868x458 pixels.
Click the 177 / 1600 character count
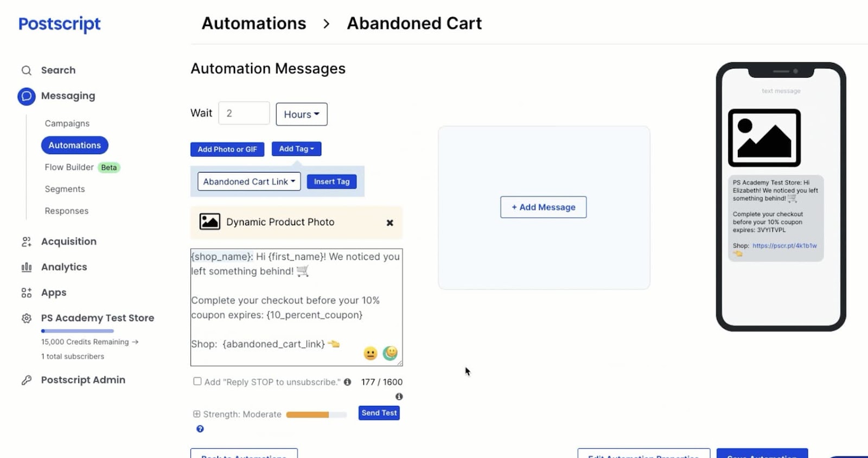point(382,382)
